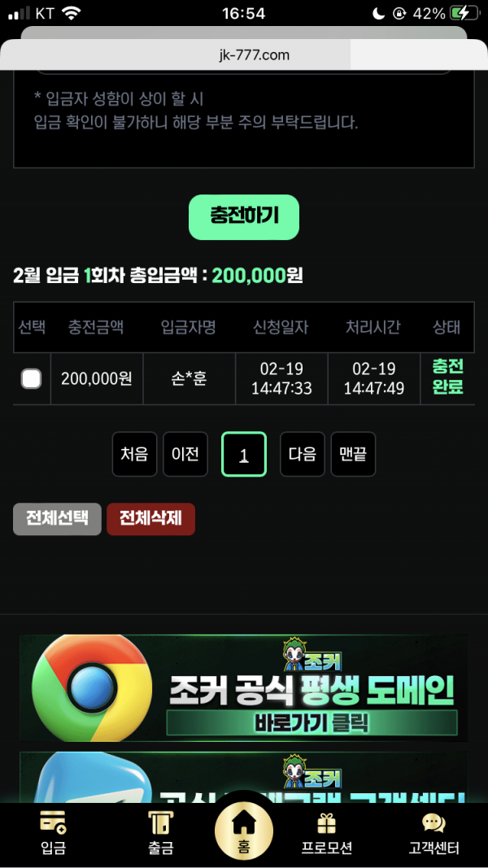
Task: Go to next page with 다음
Action: tap(302, 454)
